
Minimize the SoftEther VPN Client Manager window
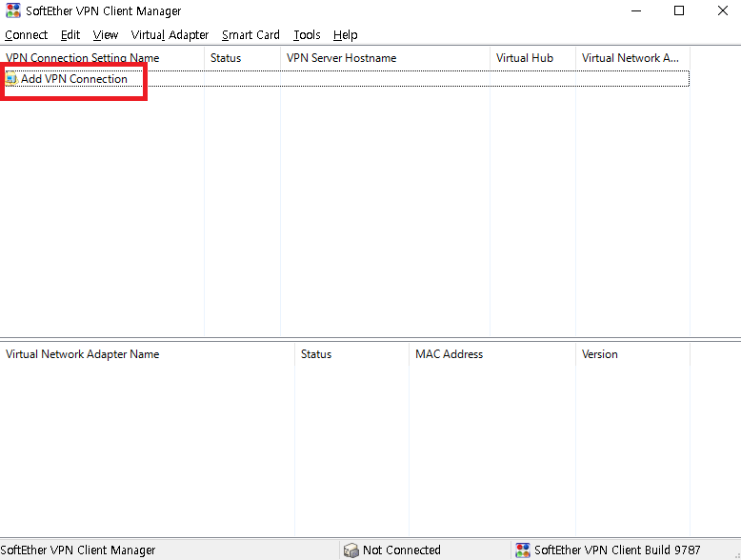636,10
